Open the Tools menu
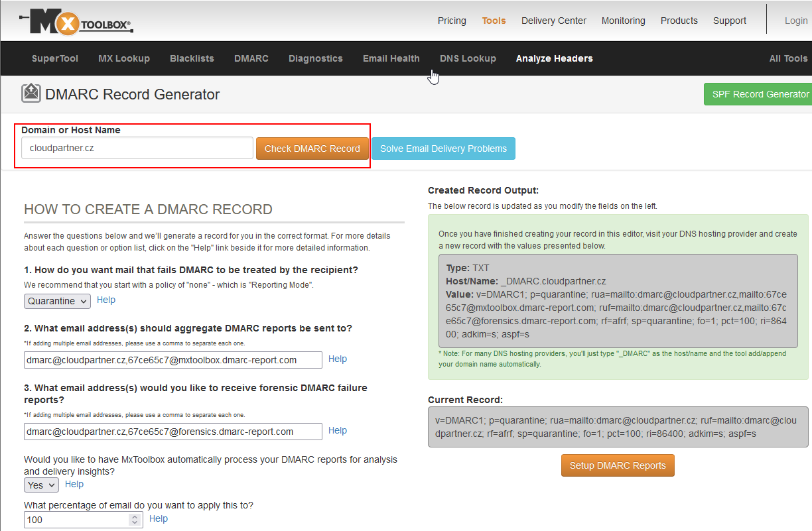Image resolution: width=812 pixels, height=531 pixels. click(494, 21)
